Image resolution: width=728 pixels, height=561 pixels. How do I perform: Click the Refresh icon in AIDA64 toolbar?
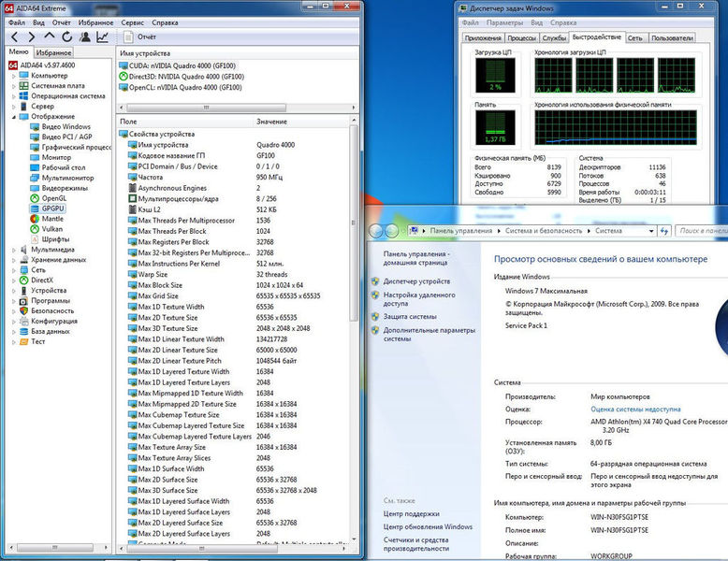[x=66, y=37]
